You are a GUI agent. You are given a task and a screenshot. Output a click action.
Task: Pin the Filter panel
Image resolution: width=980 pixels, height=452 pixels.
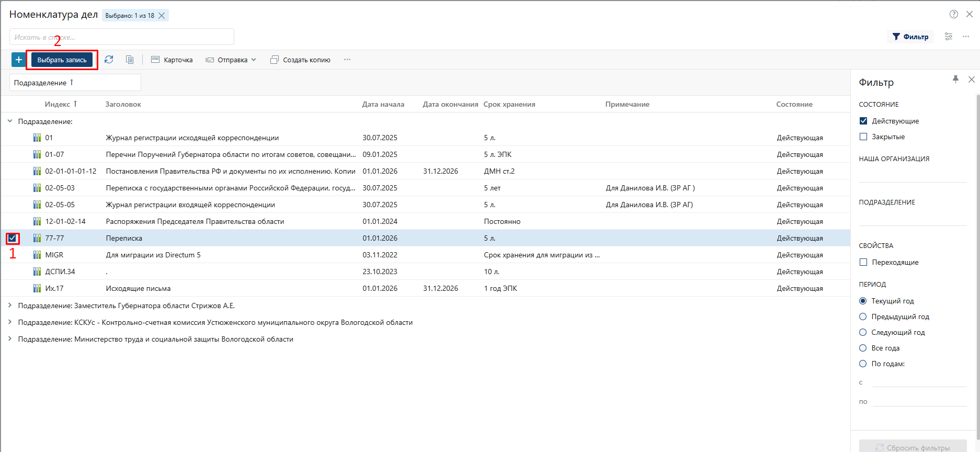click(955, 80)
